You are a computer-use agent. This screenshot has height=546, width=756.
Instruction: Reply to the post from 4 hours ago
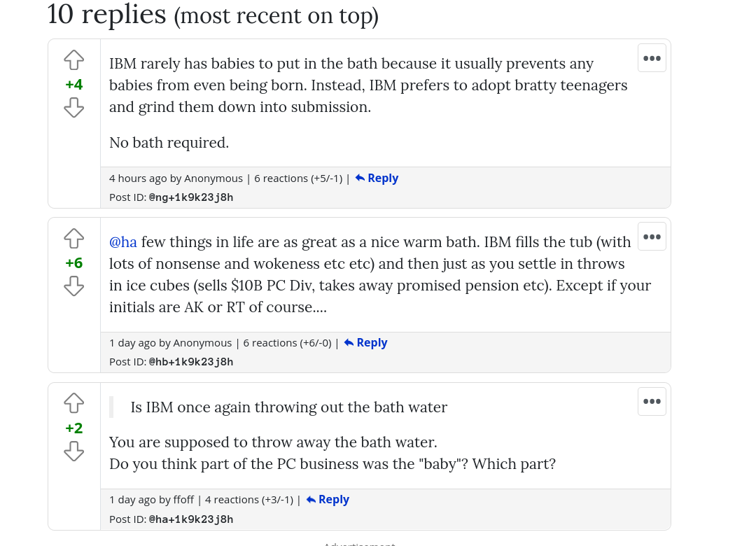[x=377, y=178]
